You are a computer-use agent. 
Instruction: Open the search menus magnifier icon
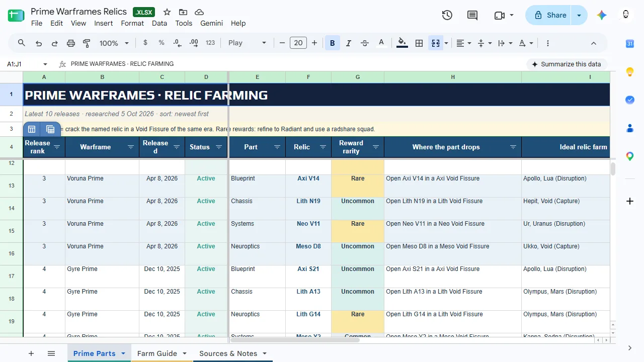pyautogui.click(x=22, y=43)
